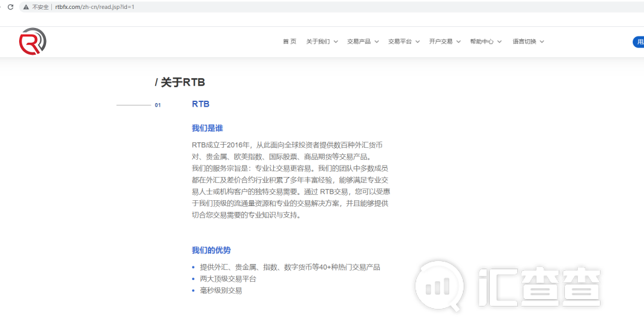Image resolution: width=644 pixels, height=317 pixels.
Task: Expand the chevron next to 交易产品
Action: (377, 42)
